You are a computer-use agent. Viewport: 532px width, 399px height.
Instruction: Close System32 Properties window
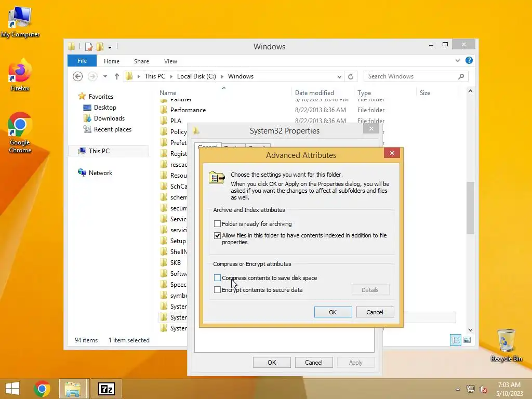(x=371, y=129)
